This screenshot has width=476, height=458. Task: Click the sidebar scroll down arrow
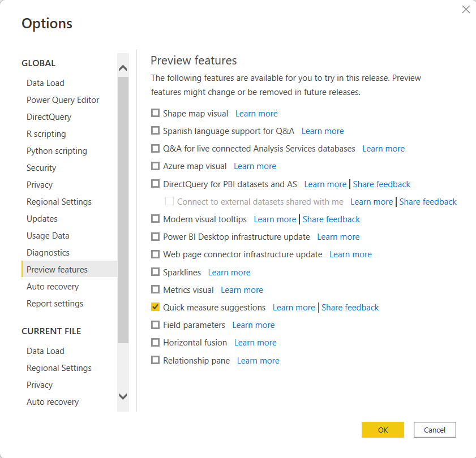(123, 396)
